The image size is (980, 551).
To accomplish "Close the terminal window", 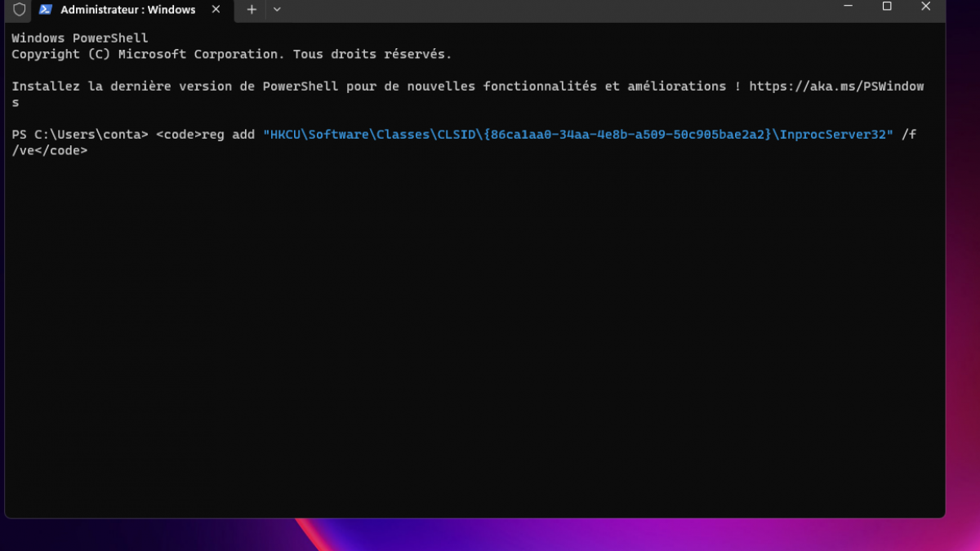I will point(925,7).
